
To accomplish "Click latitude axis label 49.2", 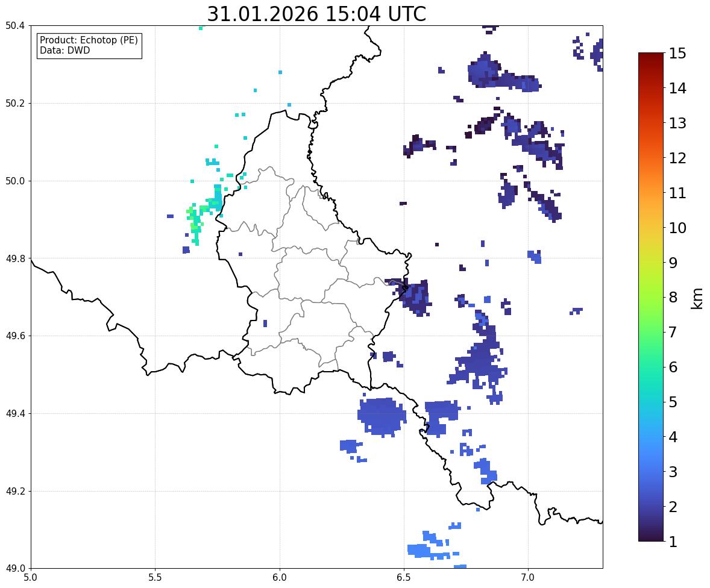I will pyautogui.click(x=15, y=491).
